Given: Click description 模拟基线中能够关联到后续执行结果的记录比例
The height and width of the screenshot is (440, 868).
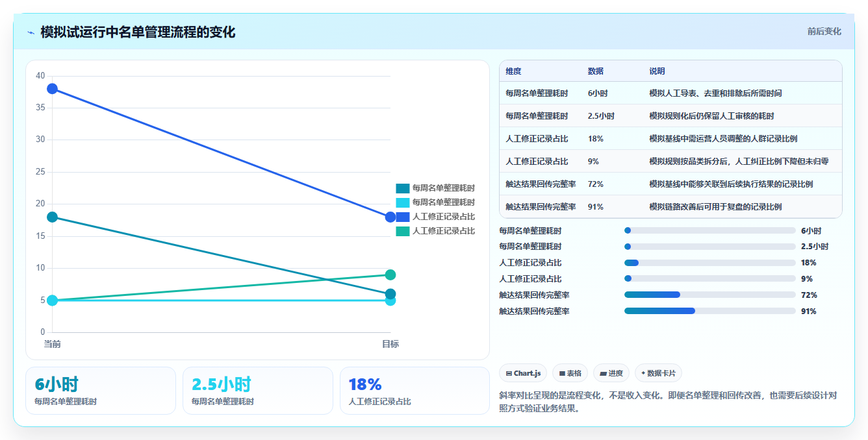Looking at the screenshot, I should (731, 184).
